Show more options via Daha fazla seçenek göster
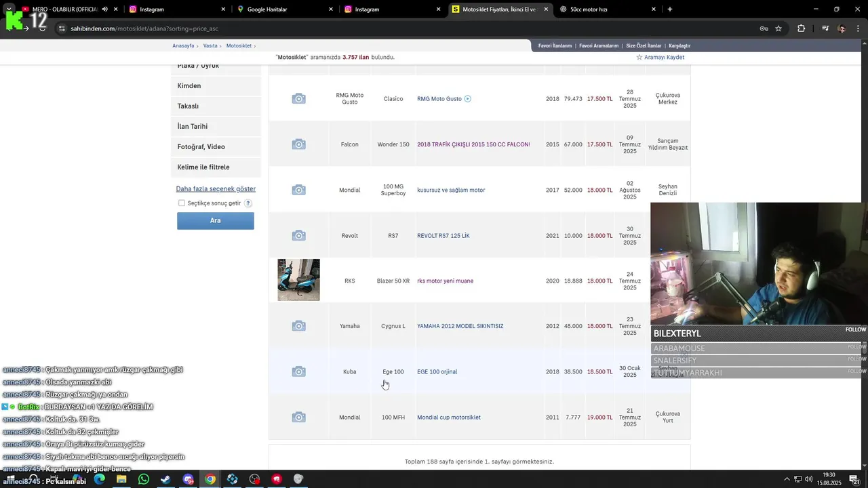Image resolution: width=868 pixels, height=488 pixels. 216,189
